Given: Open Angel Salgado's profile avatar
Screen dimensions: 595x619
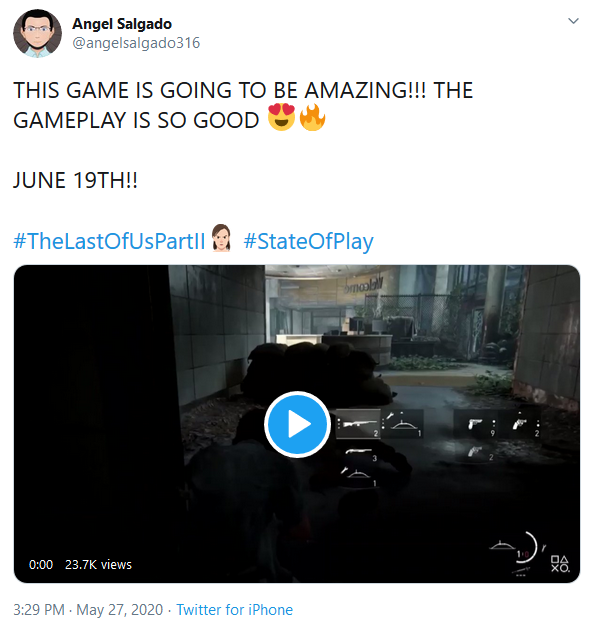Looking at the screenshot, I should (x=38, y=34).
